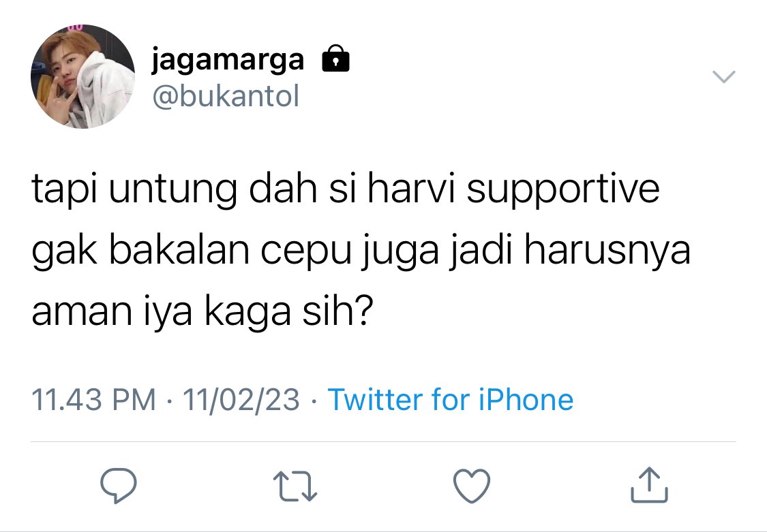
Task: Retweet this post by jagamarga
Action: [x=295, y=486]
